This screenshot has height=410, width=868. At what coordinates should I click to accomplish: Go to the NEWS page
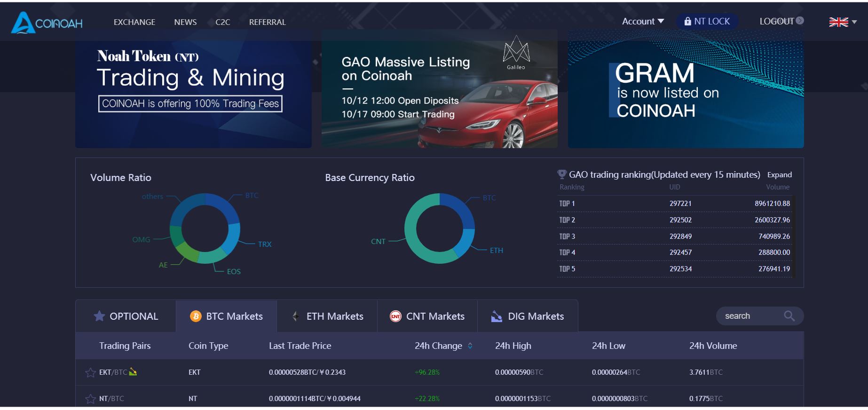185,22
